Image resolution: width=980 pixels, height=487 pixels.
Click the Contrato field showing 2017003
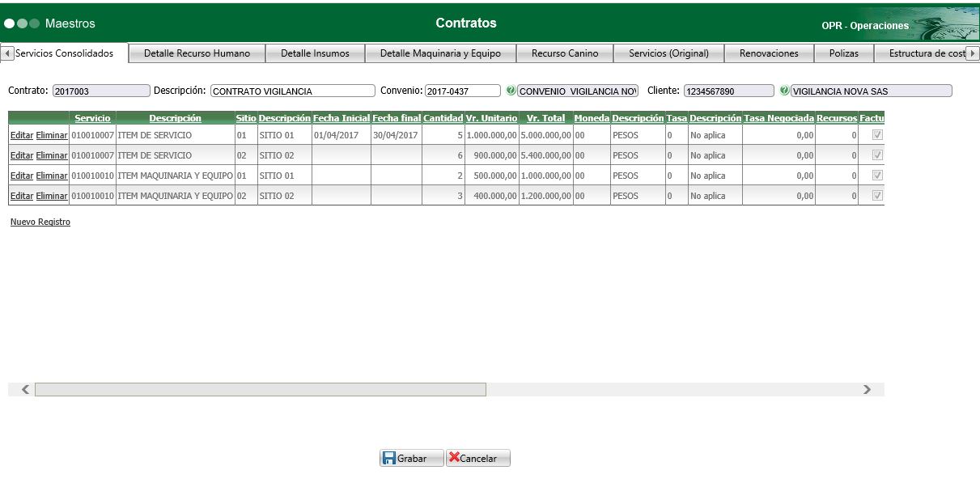tap(101, 91)
